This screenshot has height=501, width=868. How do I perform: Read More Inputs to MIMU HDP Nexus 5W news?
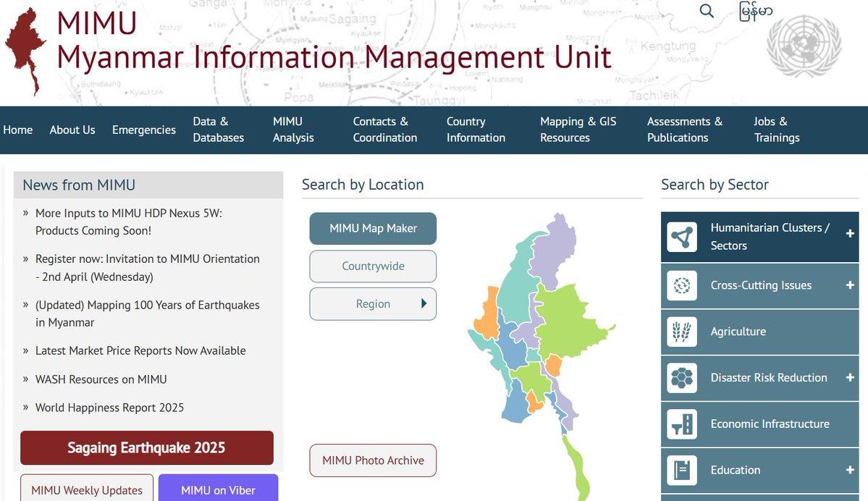click(x=129, y=222)
